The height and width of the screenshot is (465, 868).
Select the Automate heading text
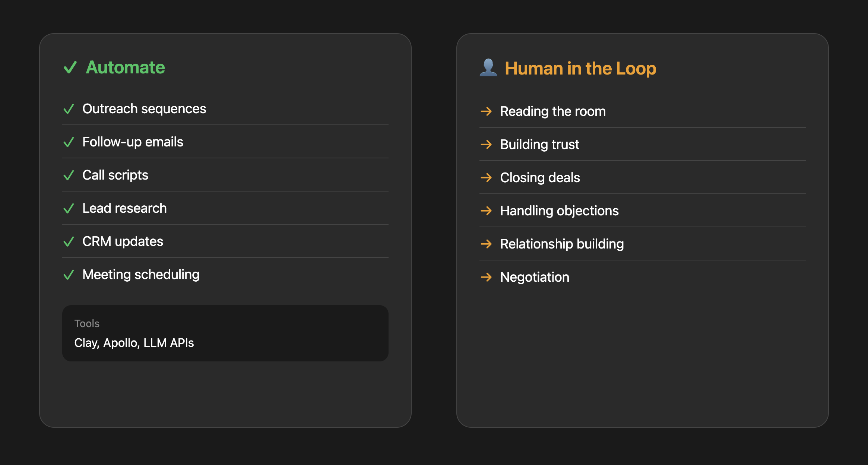click(125, 67)
